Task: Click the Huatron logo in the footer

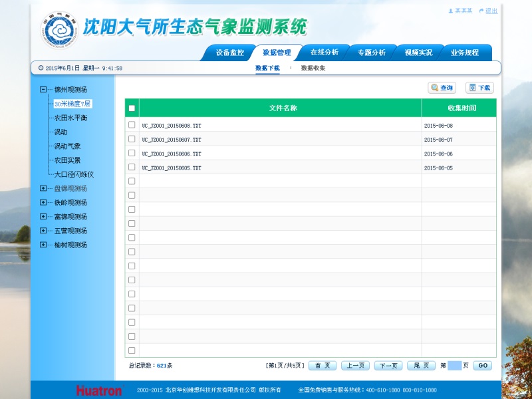Action: (98, 390)
